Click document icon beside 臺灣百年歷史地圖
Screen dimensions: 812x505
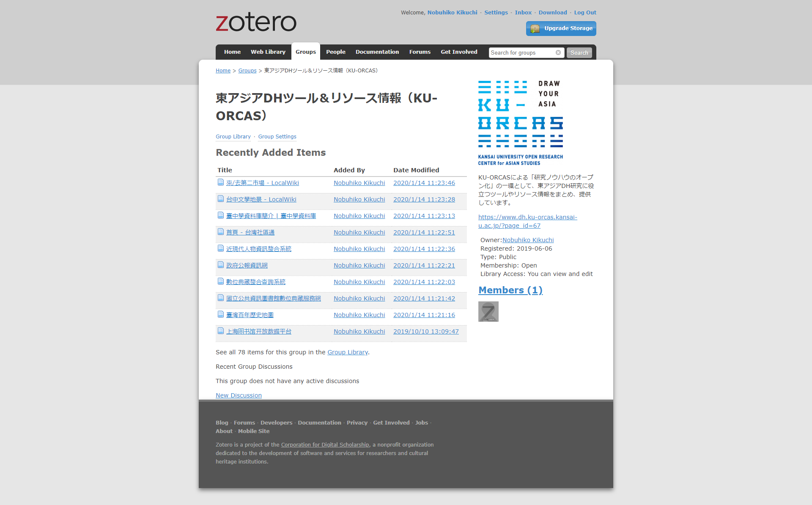221,315
